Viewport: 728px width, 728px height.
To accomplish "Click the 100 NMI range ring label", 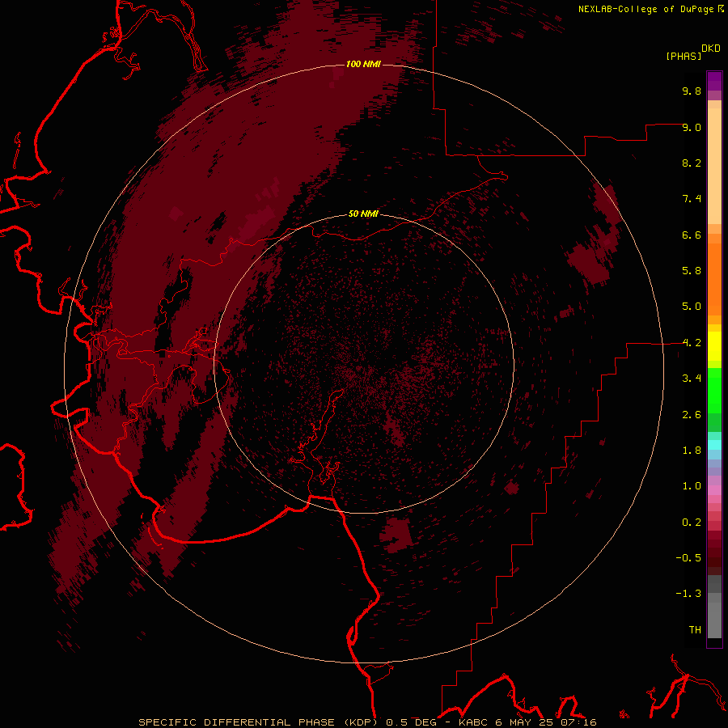I will [x=363, y=64].
